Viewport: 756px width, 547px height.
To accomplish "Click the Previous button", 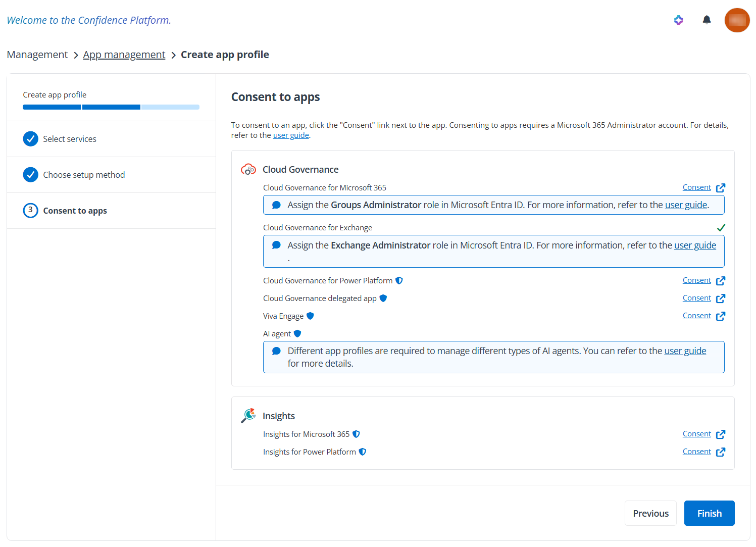I will [x=650, y=513].
